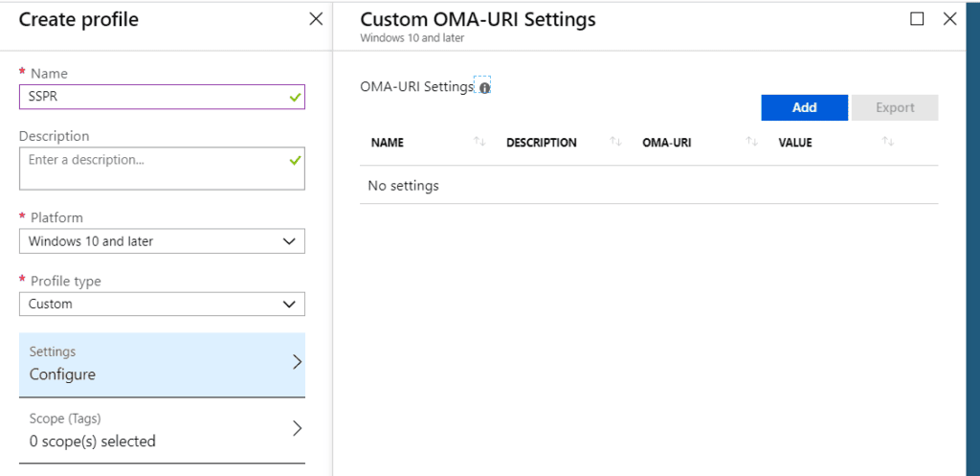
Task: Open the Settings Configure item
Action: pyautogui.click(x=162, y=364)
